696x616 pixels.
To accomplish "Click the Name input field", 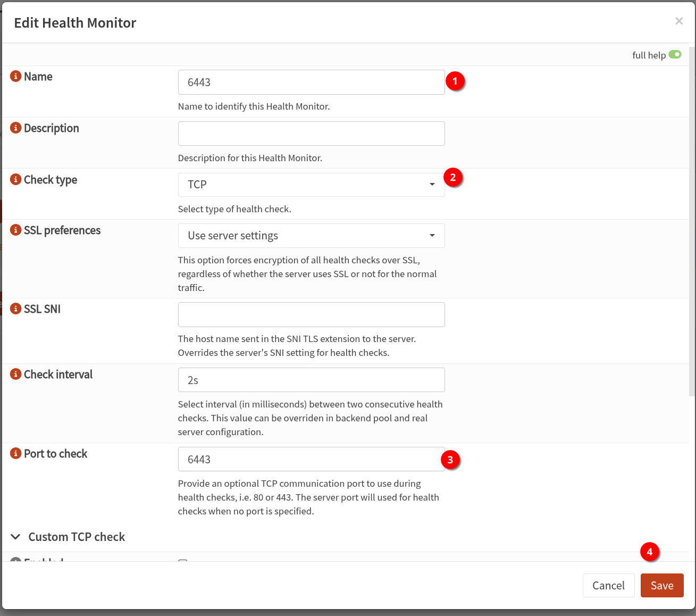I will pos(311,82).
